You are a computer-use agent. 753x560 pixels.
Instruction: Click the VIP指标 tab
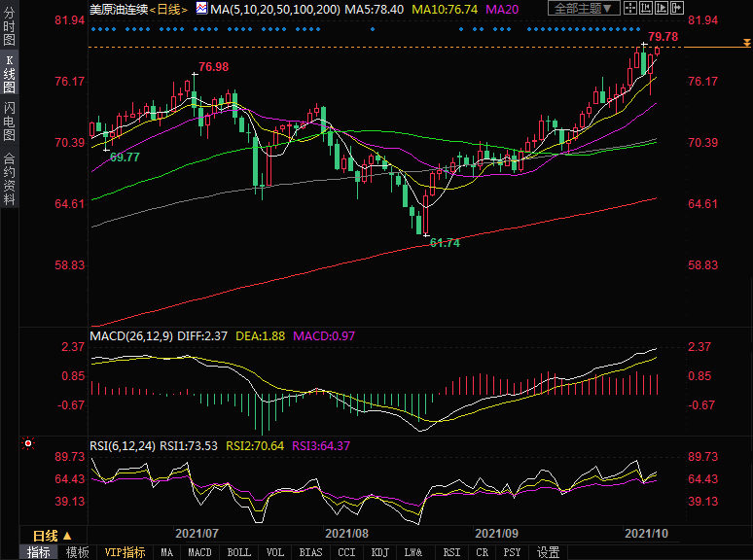pos(125,552)
